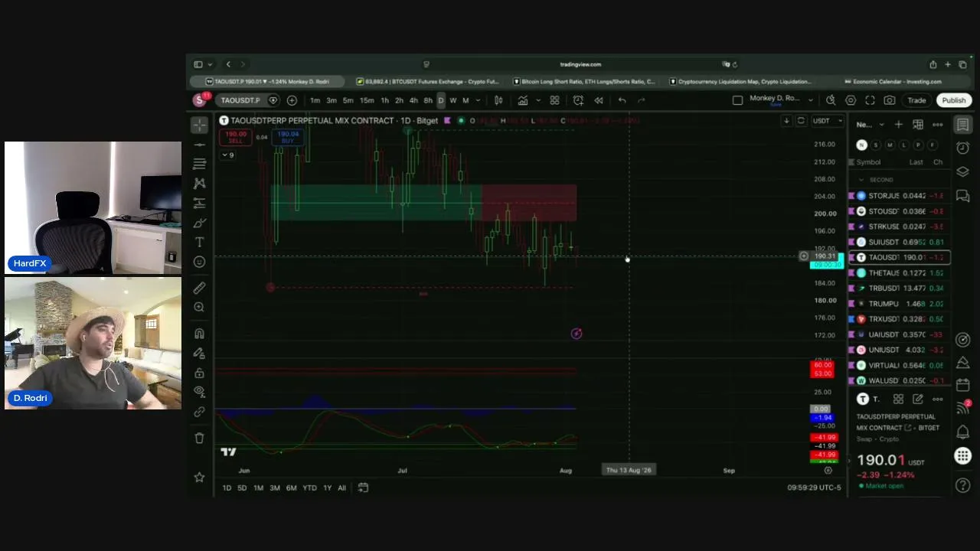This screenshot has width=980, height=551.
Task: Select the 4h timeframe
Action: click(413, 100)
